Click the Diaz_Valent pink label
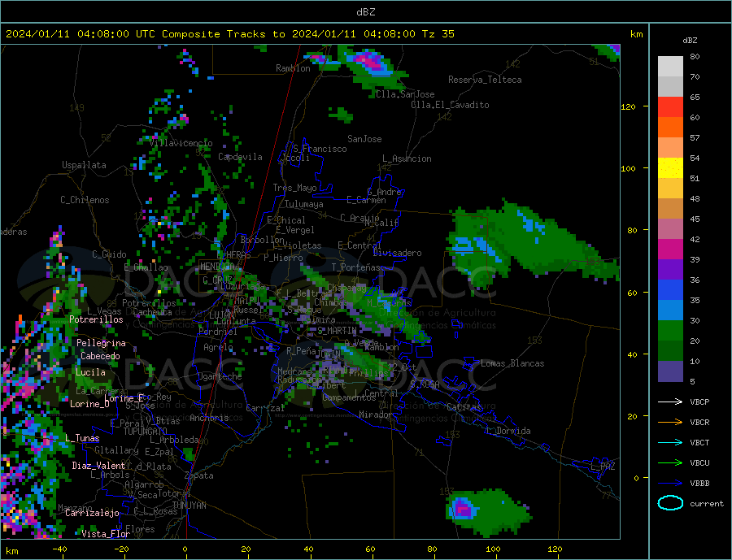 click(x=98, y=466)
